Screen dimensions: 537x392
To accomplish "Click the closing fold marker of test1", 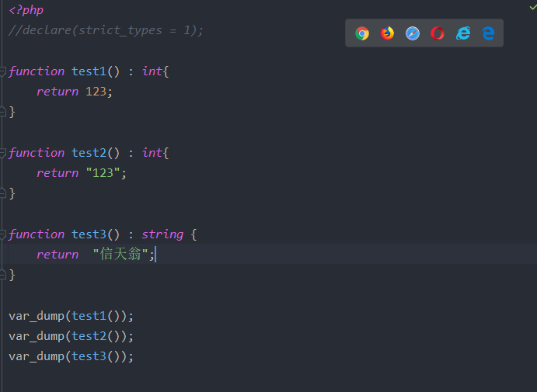I will coord(2,112).
